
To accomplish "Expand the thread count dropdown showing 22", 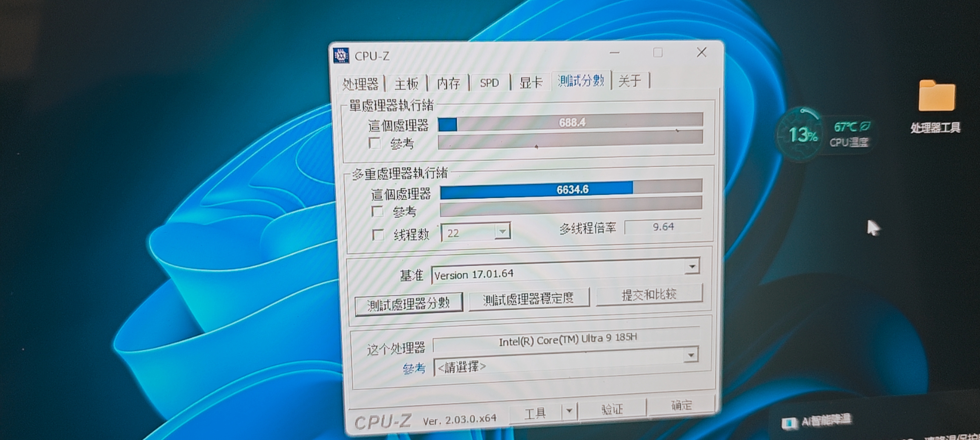I will tap(502, 231).
